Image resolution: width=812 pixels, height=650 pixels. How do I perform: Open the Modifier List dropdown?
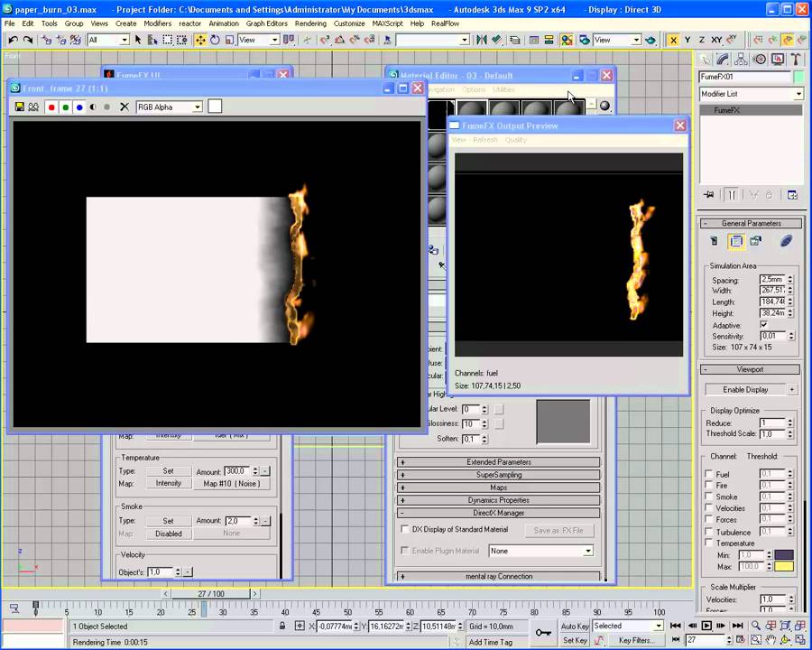(x=751, y=94)
